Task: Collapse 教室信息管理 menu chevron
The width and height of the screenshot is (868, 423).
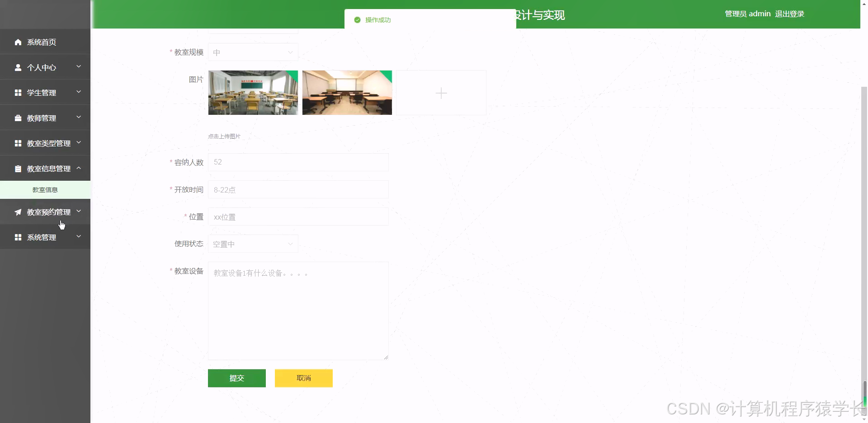Action: (x=79, y=168)
